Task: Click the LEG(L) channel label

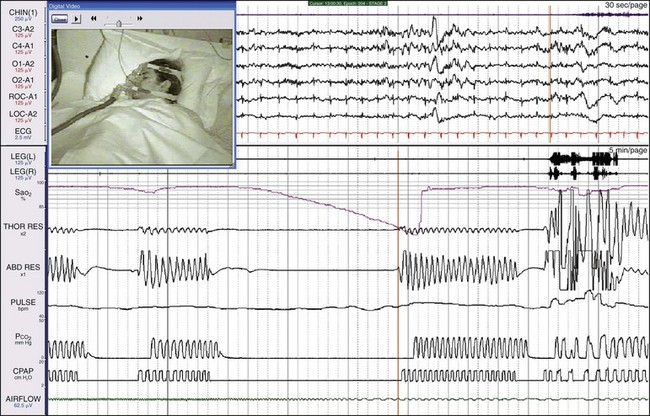Action: [x=22, y=160]
